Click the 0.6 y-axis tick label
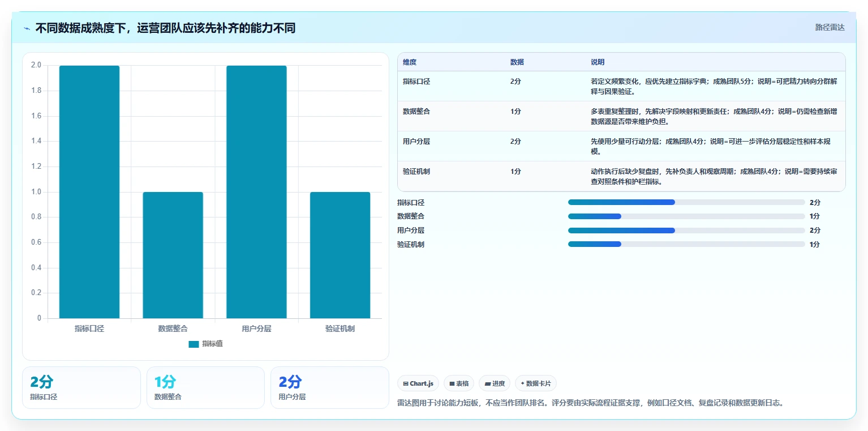868x431 pixels. click(36, 242)
